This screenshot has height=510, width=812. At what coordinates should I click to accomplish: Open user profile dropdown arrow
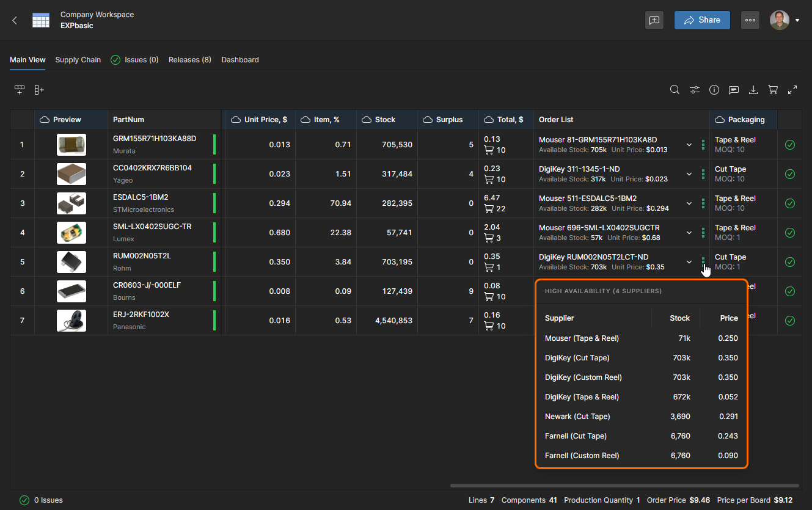pyautogui.click(x=797, y=20)
